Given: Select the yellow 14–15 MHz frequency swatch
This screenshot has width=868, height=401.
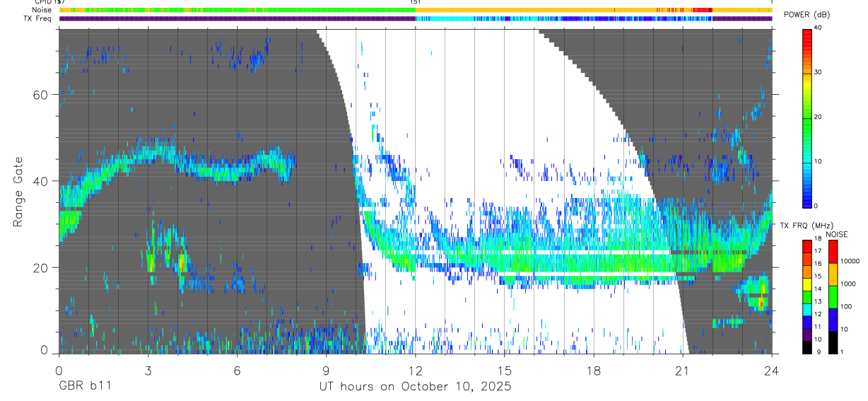Looking at the screenshot, I should (807, 284).
